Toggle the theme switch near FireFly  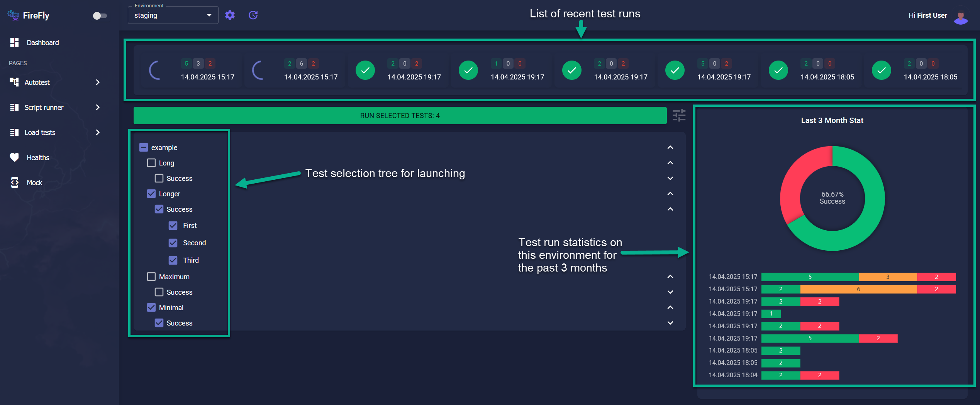tap(100, 16)
